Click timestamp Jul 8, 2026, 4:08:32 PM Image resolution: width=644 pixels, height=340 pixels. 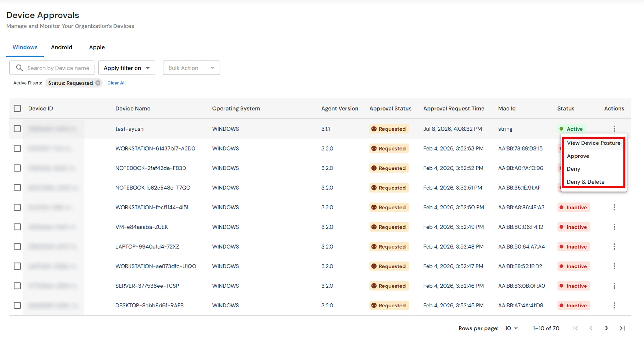(452, 129)
